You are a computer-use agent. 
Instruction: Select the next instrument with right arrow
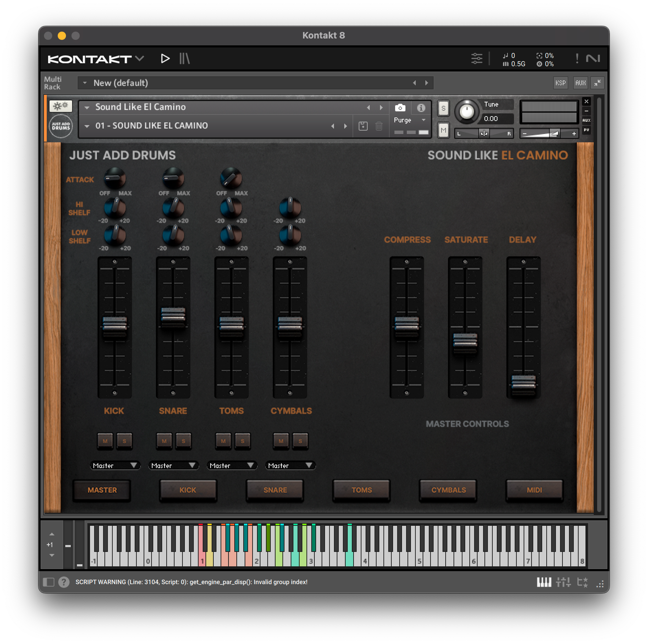[381, 108]
